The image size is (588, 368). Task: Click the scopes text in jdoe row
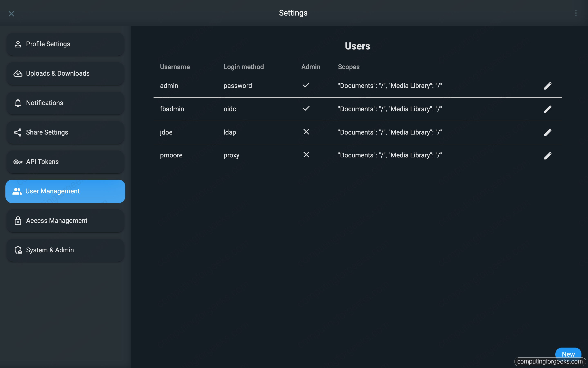click(x=390, y=132)
